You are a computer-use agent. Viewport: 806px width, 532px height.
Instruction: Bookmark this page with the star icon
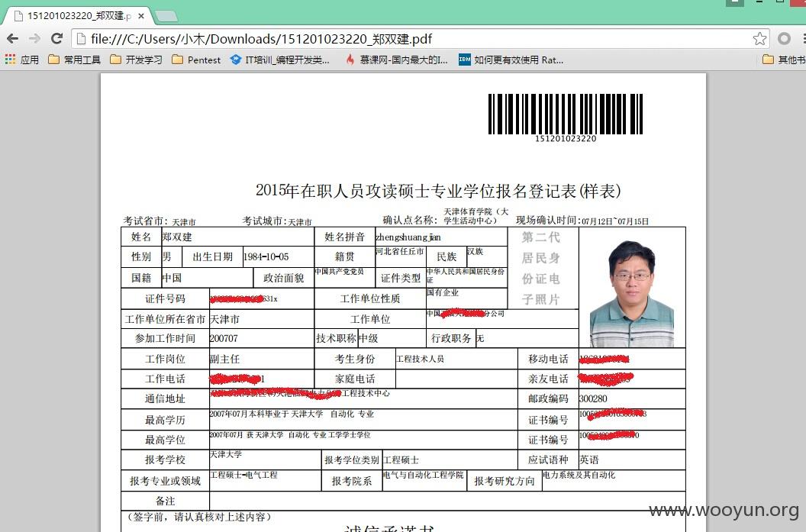tap(759, 39)
